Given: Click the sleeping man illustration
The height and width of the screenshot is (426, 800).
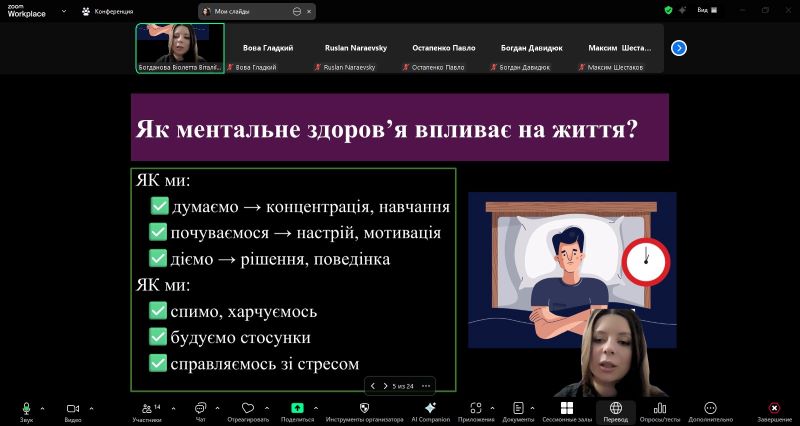Looking at the screenshot, I should point(572,269).
